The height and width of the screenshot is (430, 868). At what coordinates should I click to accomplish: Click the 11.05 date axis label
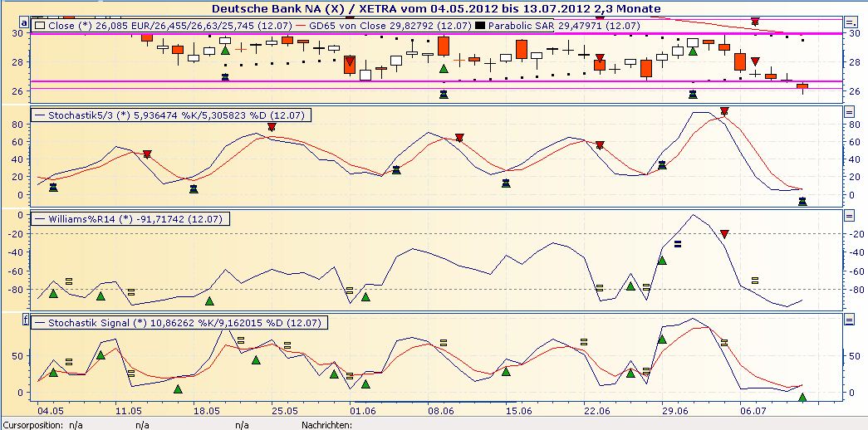click(129, 411)
